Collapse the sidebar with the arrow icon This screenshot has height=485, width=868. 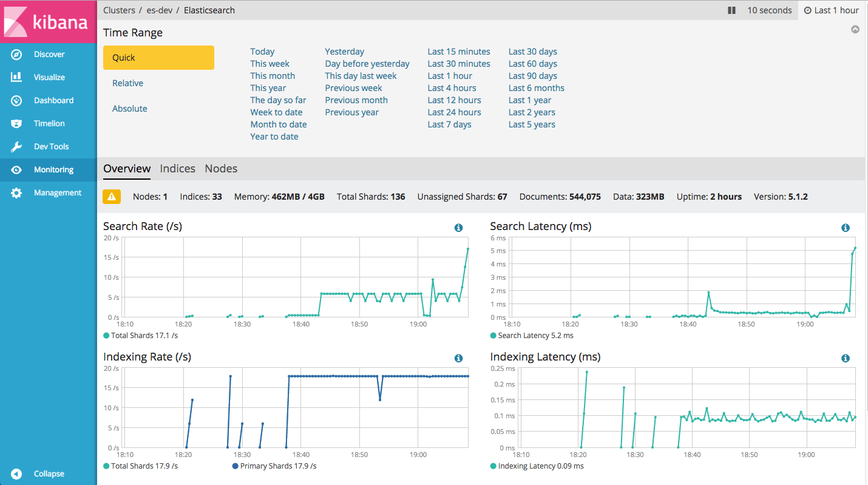pos(16,474)
